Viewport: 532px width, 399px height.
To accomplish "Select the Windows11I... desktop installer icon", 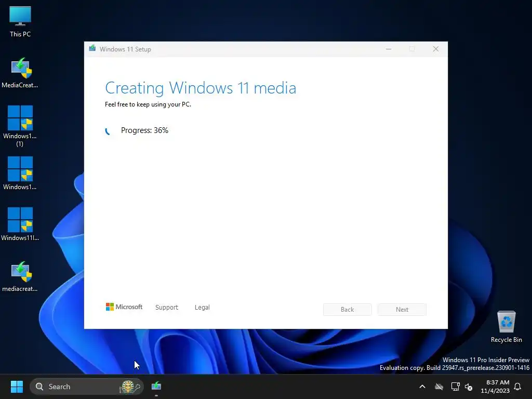I will (20, 224).
